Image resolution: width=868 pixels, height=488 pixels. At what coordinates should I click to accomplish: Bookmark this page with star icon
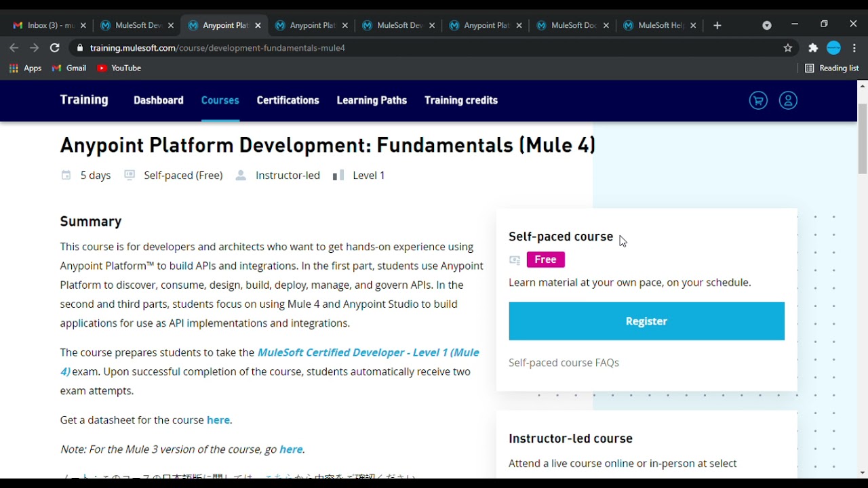click(788, 48)
